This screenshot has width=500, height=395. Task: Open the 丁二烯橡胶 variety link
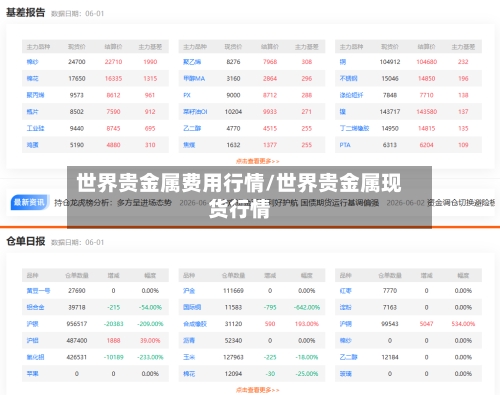point(354,128)
